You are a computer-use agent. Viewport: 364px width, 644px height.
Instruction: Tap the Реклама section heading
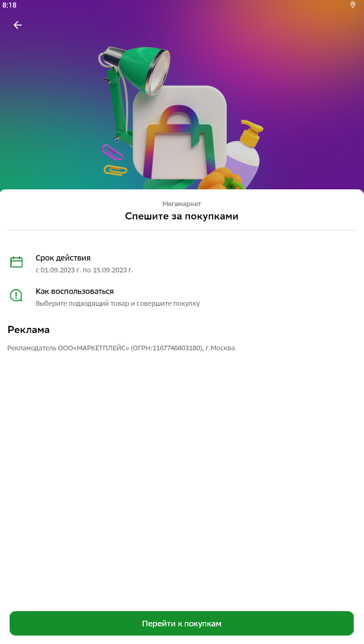click(29, 330)
